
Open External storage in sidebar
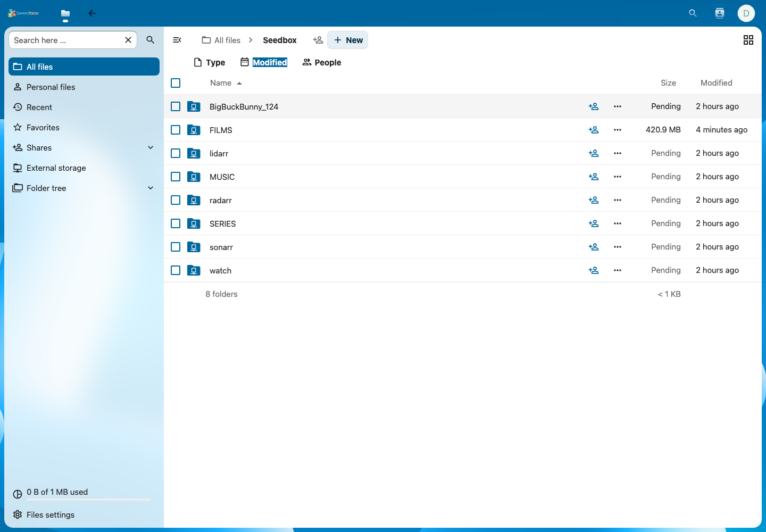pos(84,168)
